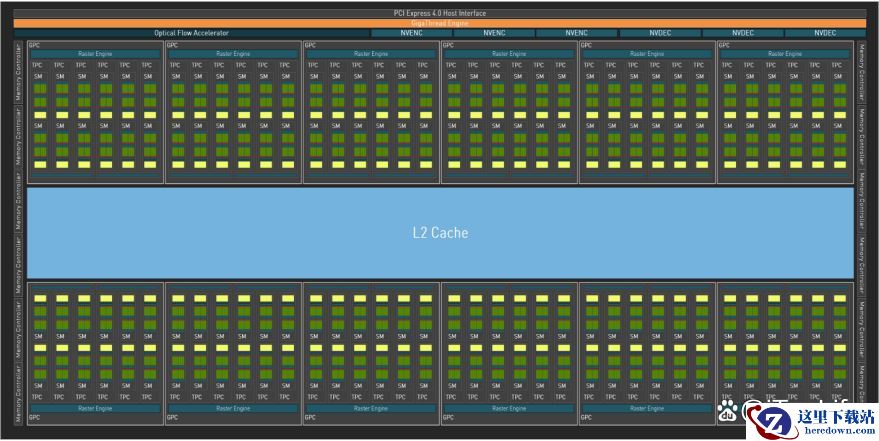
Task: Click the GPC label of the top-left cluster
Action: click(x=34, y=45)
